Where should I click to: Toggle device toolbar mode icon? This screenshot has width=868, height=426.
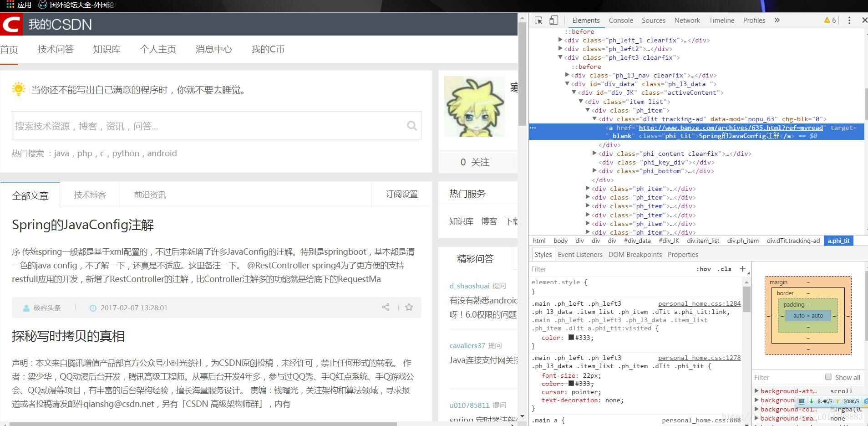[x=553, y=21]
